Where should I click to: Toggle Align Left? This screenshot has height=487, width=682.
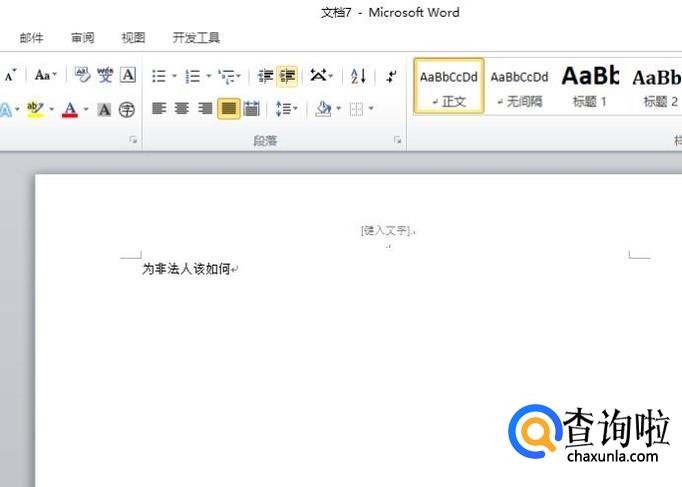pos(159,108)
